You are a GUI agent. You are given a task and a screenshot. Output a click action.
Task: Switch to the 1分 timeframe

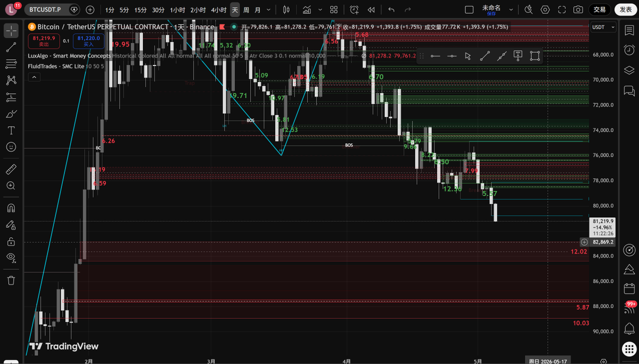(109, 10)
